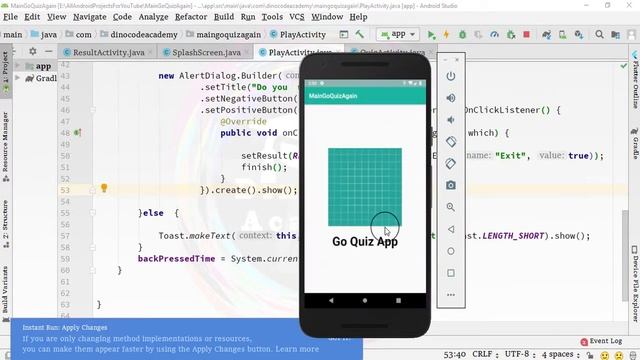Raise emulator volume with the volume up icon
The image size is (640, 360).
click(451, 98)
